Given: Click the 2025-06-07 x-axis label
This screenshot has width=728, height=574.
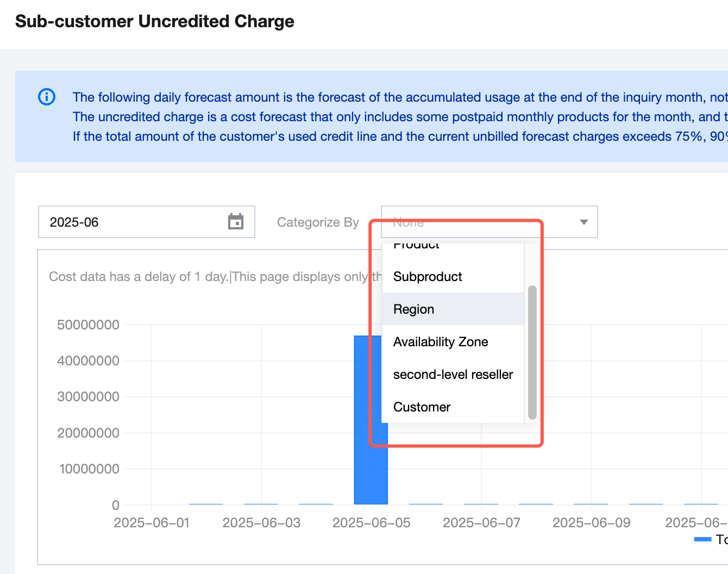Looking at the screenshot, I should [481, 523].
